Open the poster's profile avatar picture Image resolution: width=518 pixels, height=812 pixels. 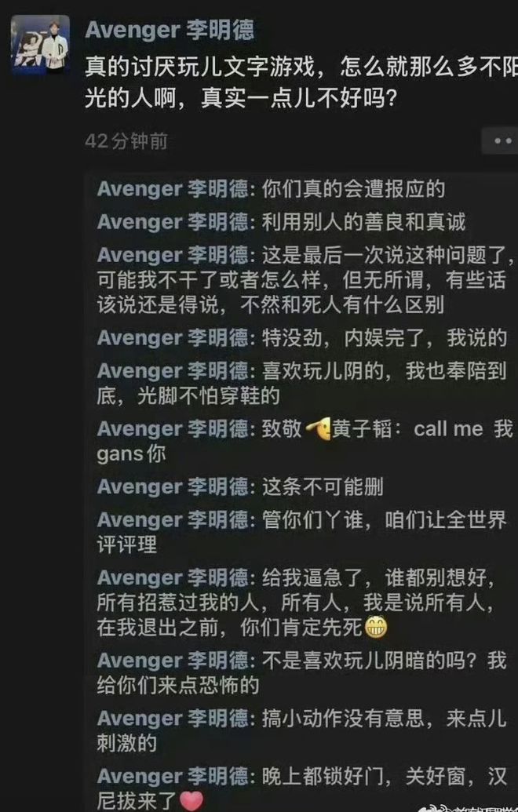40,44
